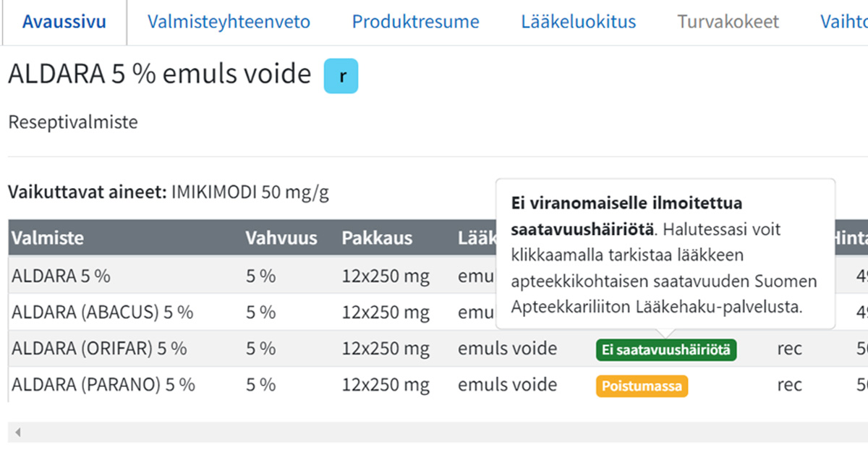Click the Pakkaus column header
This screenshot has width=868, height=455.
pos(377,237)
